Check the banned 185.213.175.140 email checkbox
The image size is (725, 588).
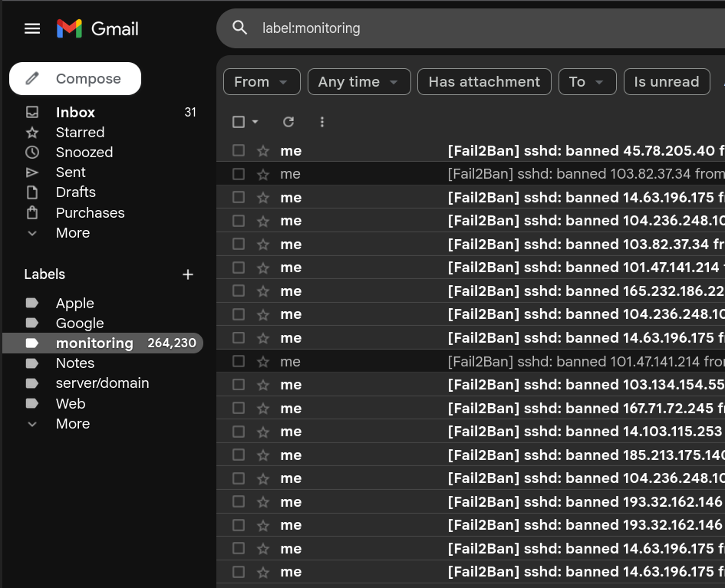pyautogui.click(x=239, y=455)
